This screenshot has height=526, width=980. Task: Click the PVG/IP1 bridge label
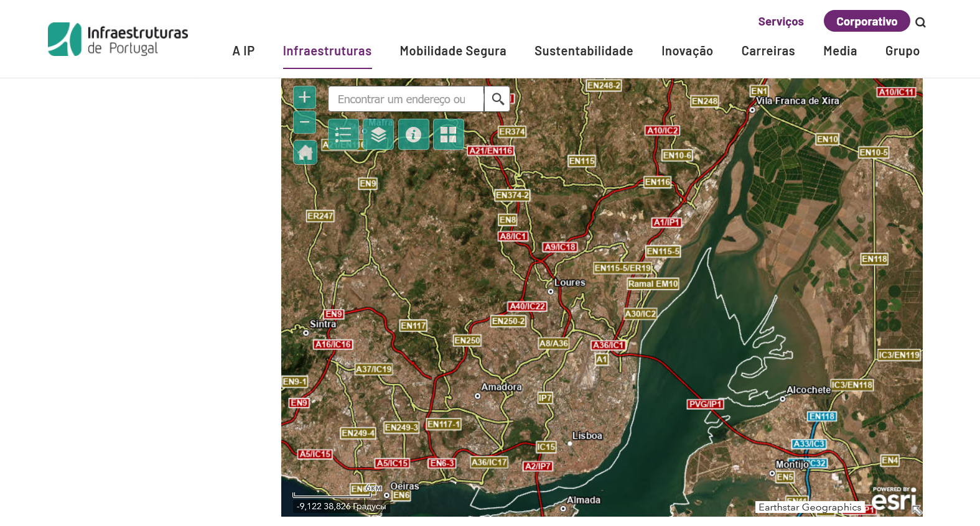tap(706, 404)
